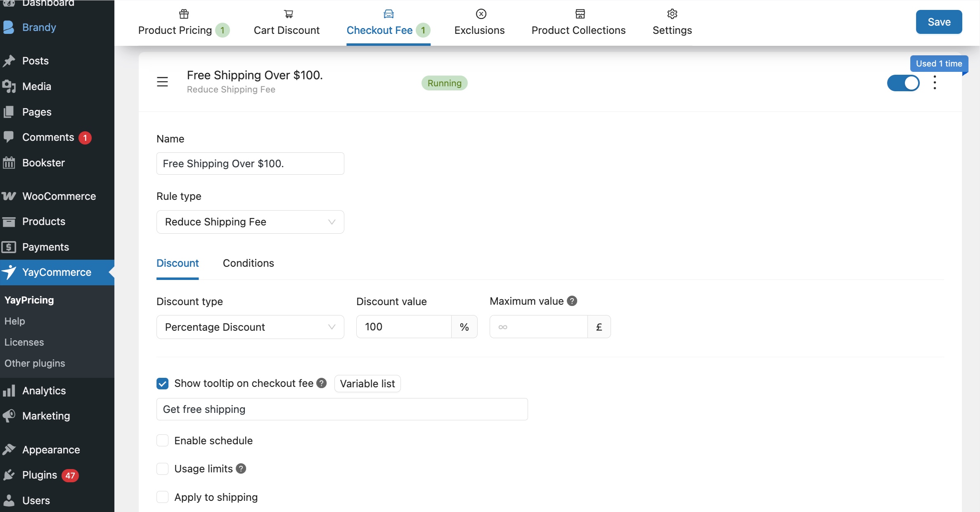Check the Enable schedule checkbox
This screenshot has height=512, width=980.
[162, 441]
